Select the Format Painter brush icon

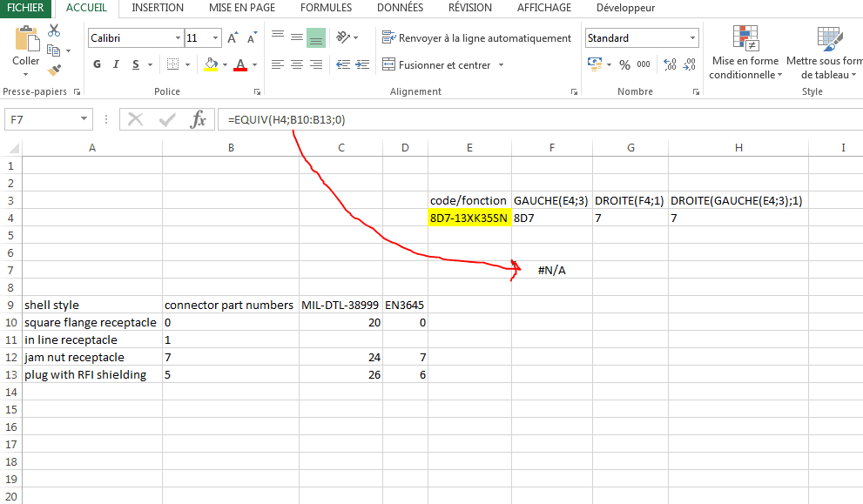click(x=54, y=69)
